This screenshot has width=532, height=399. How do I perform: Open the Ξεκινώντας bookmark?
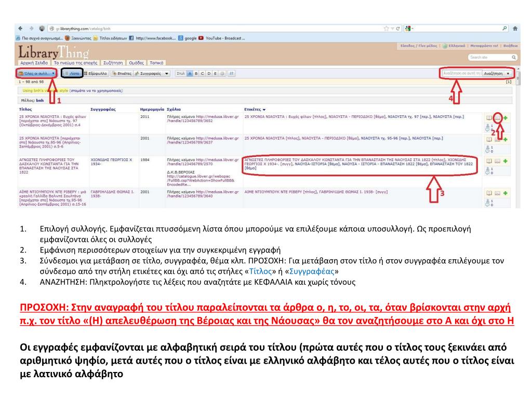coord(78,38)
